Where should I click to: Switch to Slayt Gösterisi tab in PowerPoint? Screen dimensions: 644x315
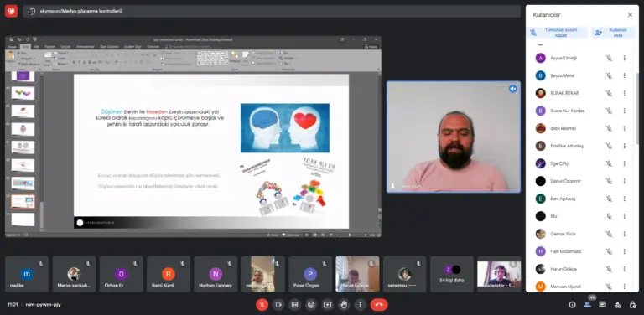pyautogui.click(x=109, y=47)
